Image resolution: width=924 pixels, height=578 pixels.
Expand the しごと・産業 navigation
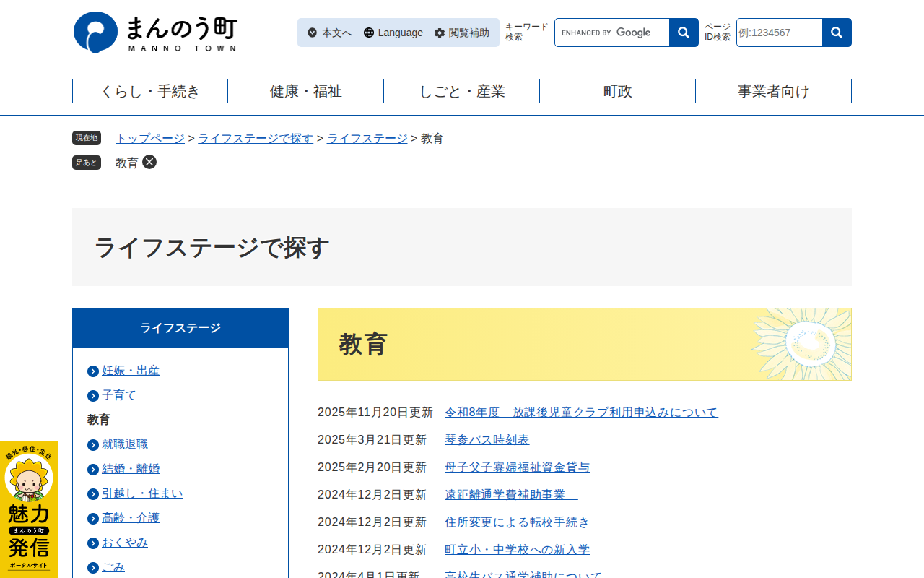click(x=462, y=92)
